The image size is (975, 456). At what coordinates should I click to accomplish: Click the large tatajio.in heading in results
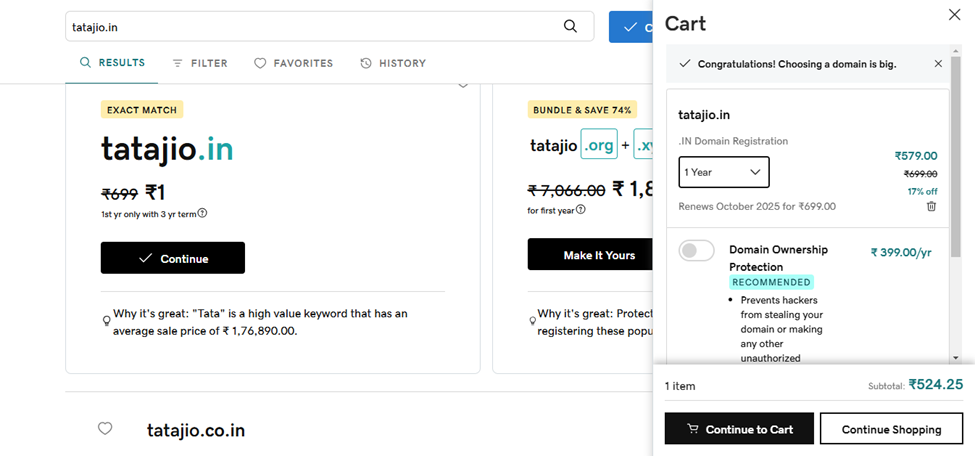tap(167, 149)
